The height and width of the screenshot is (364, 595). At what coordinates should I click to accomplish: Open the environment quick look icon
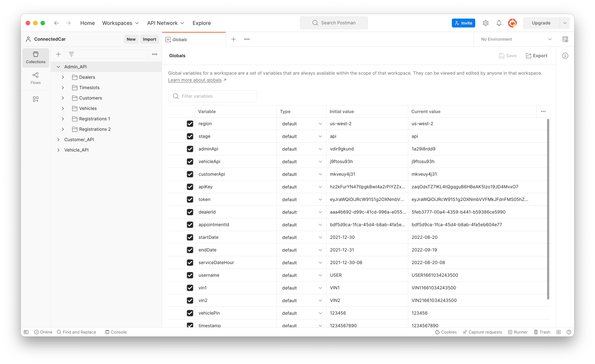click(x=565, y=39)
